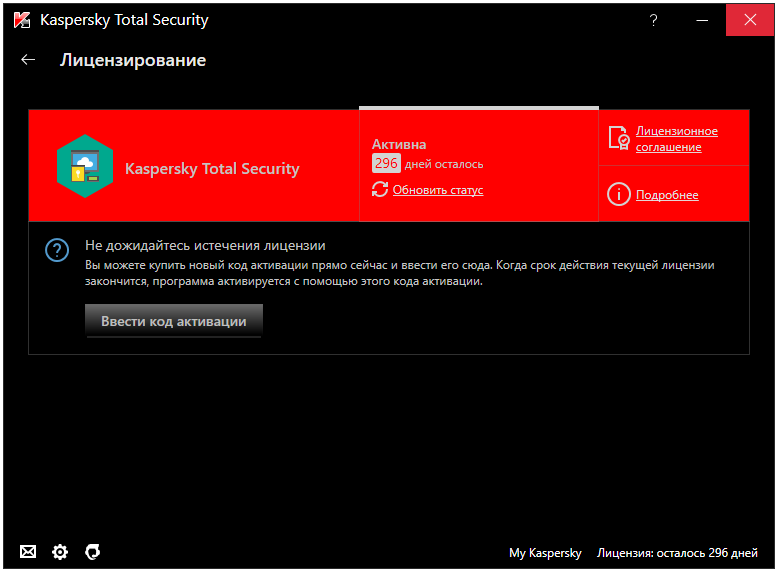Close the Kaspersky window with red X

(x=748, y=20)
